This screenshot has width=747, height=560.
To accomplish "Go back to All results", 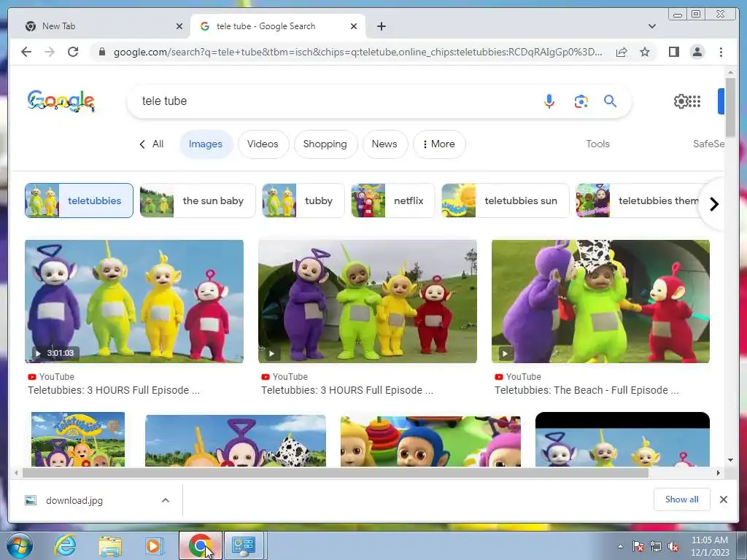I will pyautogui.click(x=152, y=144).
